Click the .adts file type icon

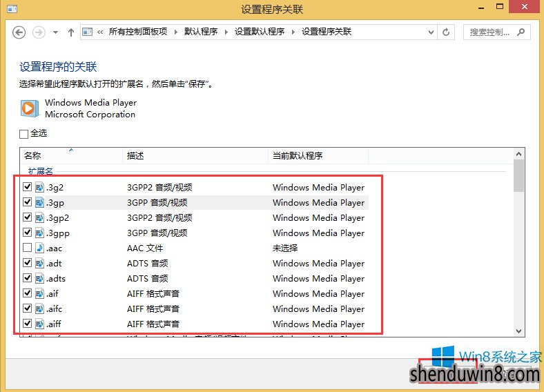[39, 278]
